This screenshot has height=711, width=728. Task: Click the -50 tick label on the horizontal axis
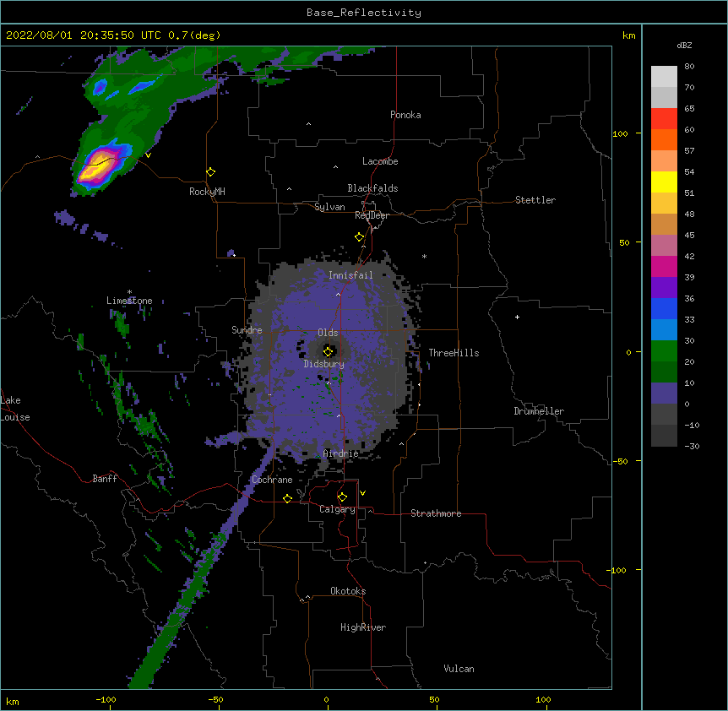click(215, 699)
